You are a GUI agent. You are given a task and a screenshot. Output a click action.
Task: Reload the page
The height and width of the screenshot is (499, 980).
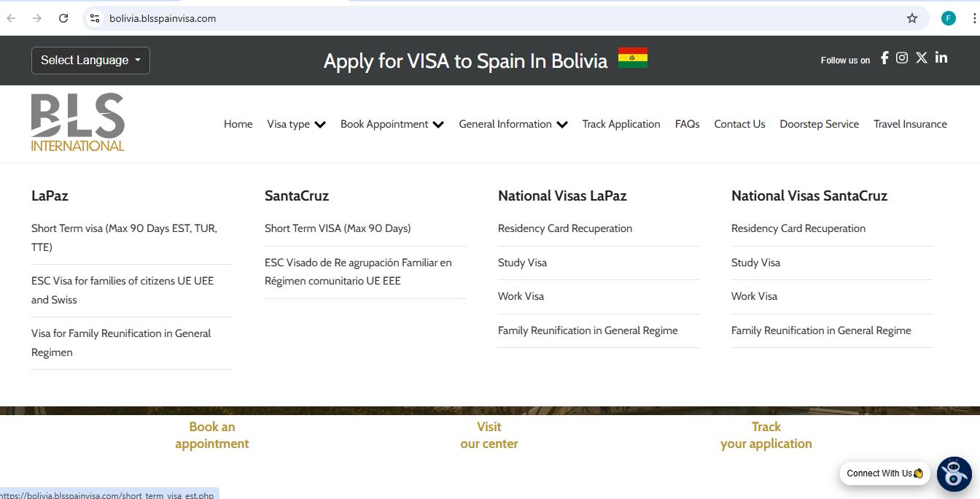pos(63,18)
